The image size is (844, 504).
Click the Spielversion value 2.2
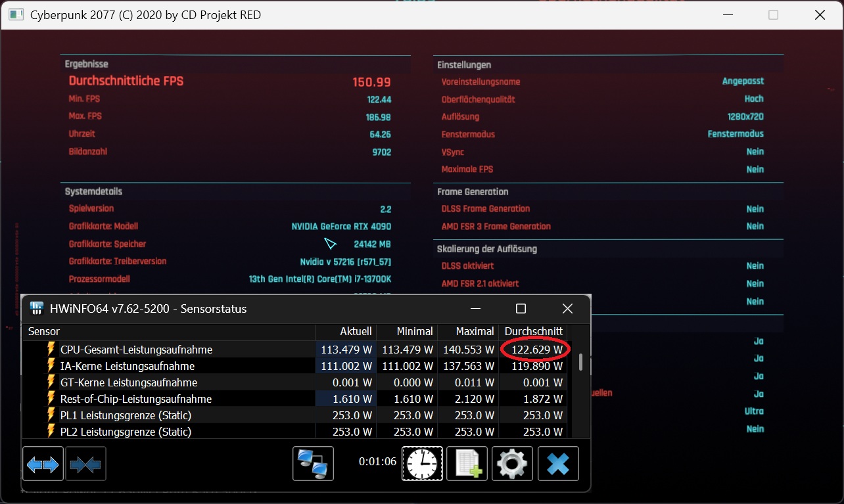coord(386,209)
